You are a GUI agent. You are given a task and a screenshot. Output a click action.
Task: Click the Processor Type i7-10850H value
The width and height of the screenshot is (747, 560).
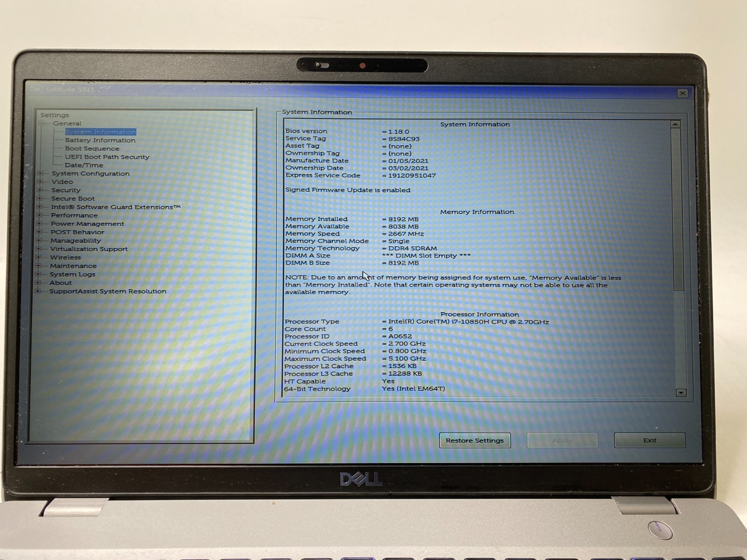tap(469, 322)
